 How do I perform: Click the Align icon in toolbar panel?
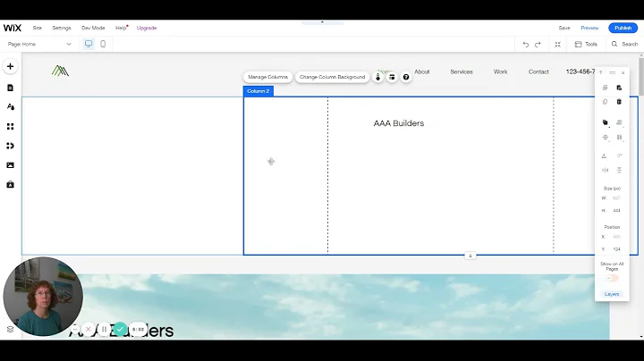(619, 122)
